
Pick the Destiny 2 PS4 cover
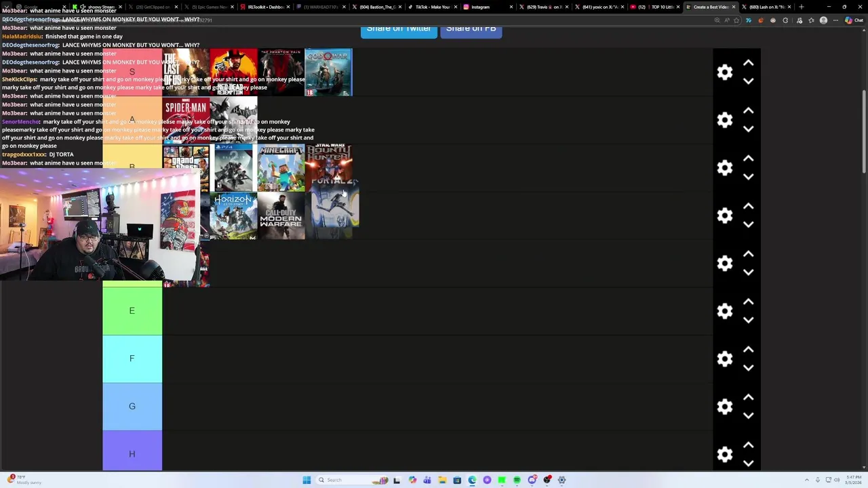(234, 168)
